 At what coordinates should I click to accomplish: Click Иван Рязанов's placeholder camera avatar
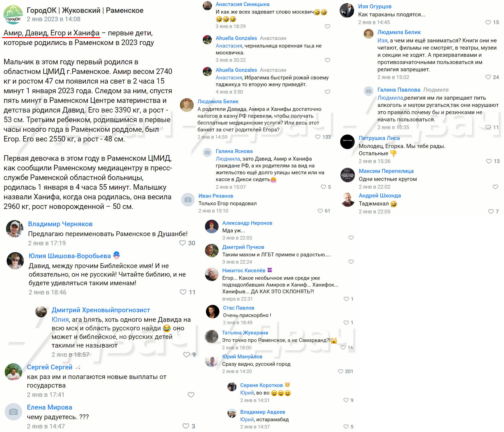click(188, 200)
